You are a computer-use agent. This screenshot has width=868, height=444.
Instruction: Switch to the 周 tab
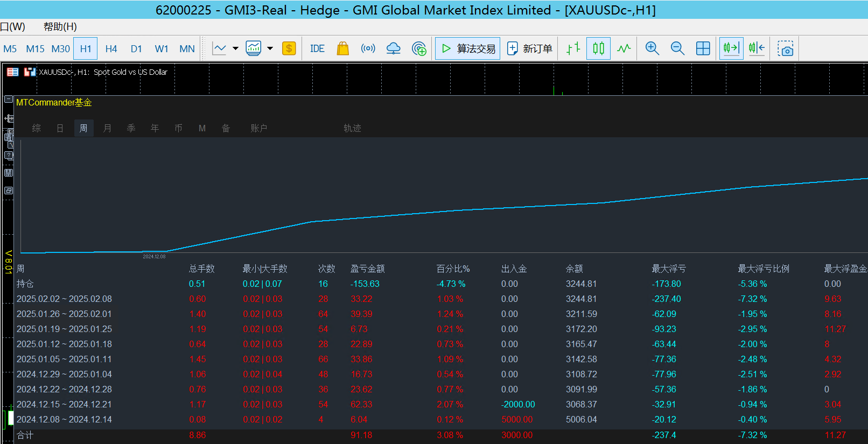[x=83, y=128]
